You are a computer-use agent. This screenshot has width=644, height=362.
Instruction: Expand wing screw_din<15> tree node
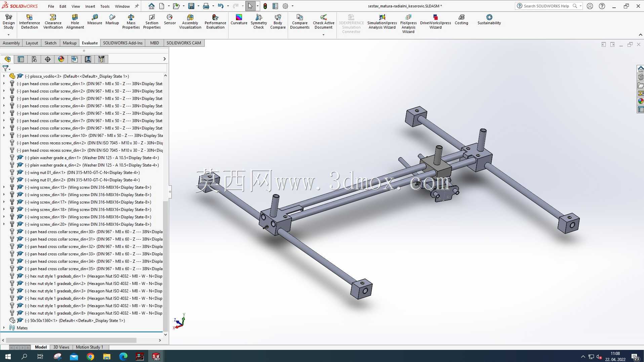4,187
